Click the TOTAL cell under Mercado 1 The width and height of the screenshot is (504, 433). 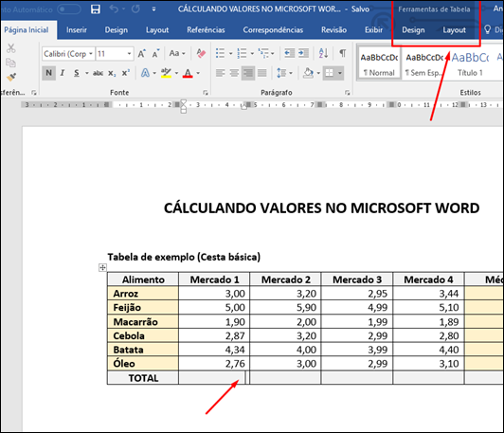(x=213, y=378)
